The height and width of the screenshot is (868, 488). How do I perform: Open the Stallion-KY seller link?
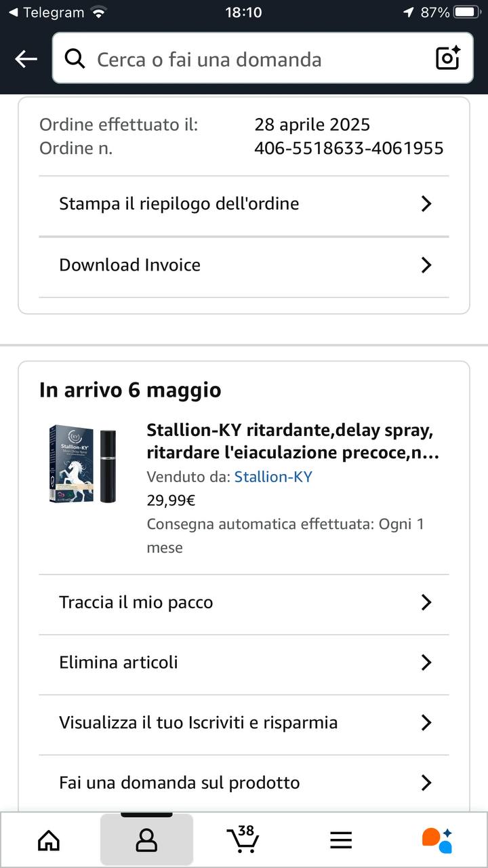tap(273, 477)
